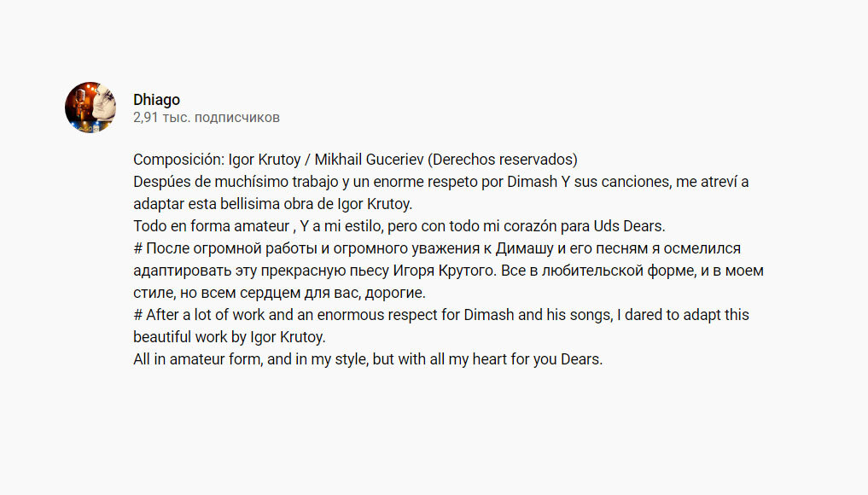Click the words Игоря Крутого
868x495 pixels.
click(x=445, y=271)
